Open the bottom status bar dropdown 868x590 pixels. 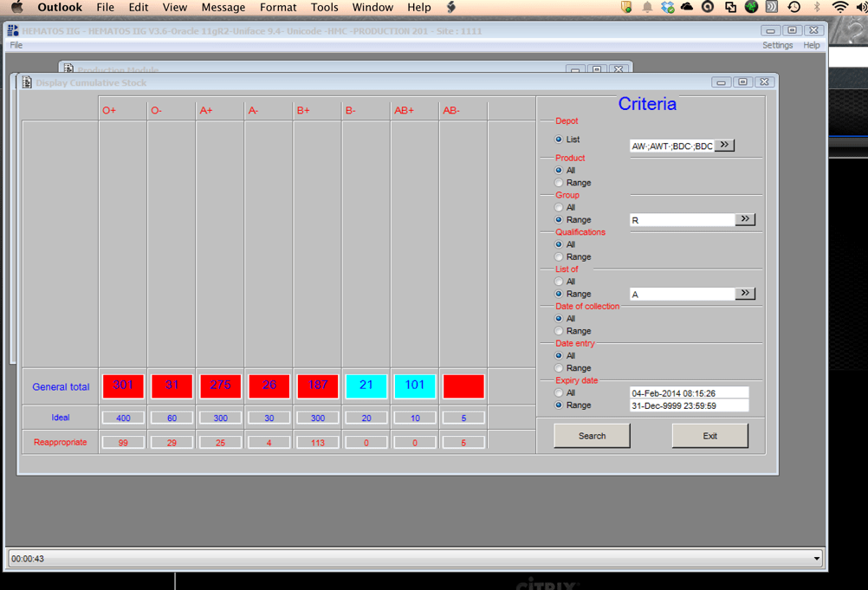coord(816,559)
